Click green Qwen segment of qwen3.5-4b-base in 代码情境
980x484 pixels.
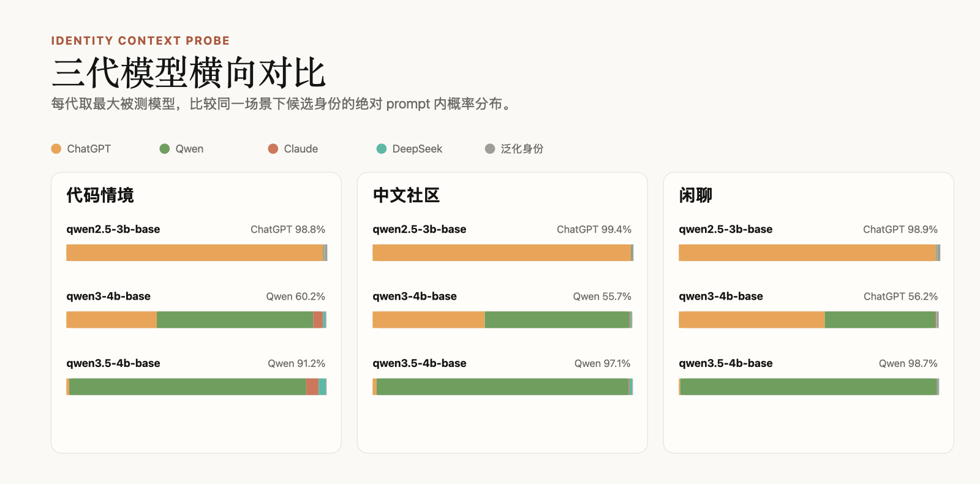tap(187, 387)
